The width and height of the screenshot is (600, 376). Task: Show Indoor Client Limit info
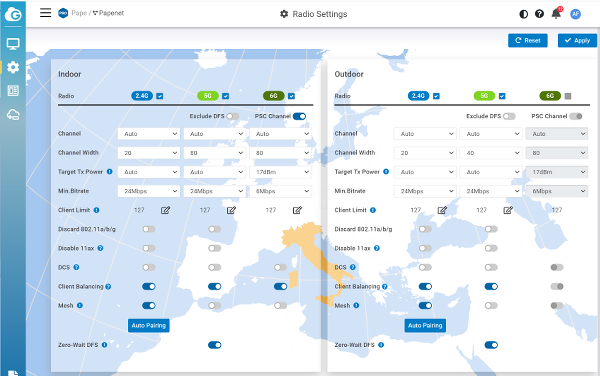pyautogui.click(x=96, y=210)
